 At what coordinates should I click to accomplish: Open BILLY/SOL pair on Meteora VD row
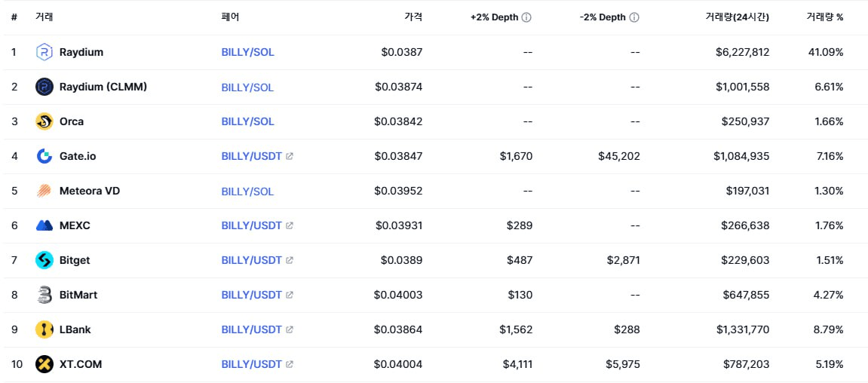coord(247,191)
